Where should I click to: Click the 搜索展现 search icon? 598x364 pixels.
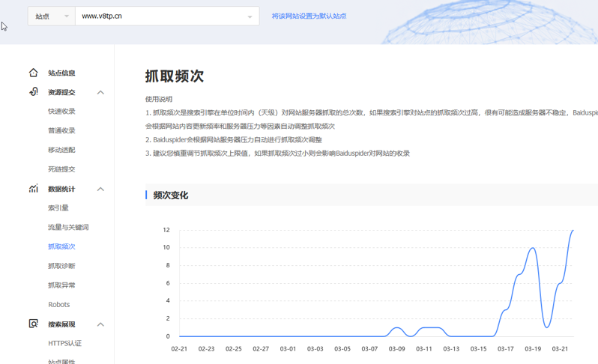pos(34,324)
